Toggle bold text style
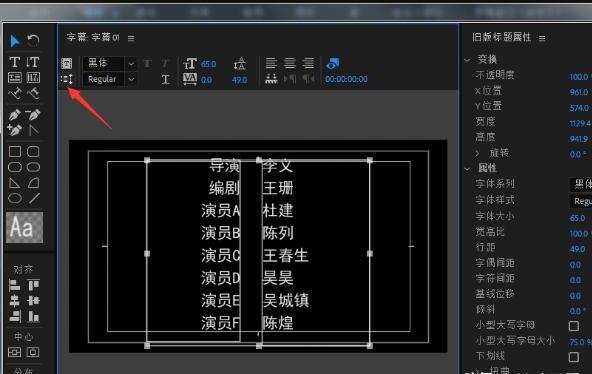Image resolution: width=592 pixels, height=374 pixels. 147,64
